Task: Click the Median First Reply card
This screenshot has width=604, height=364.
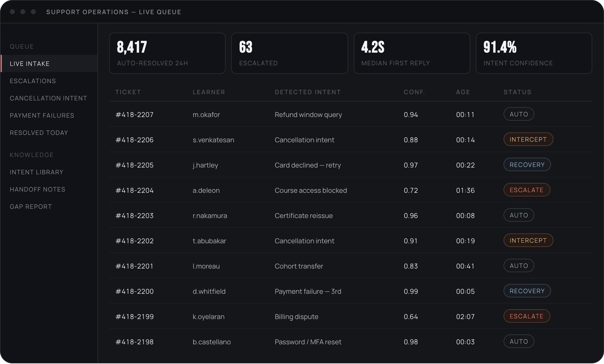Action: [412, 53]
